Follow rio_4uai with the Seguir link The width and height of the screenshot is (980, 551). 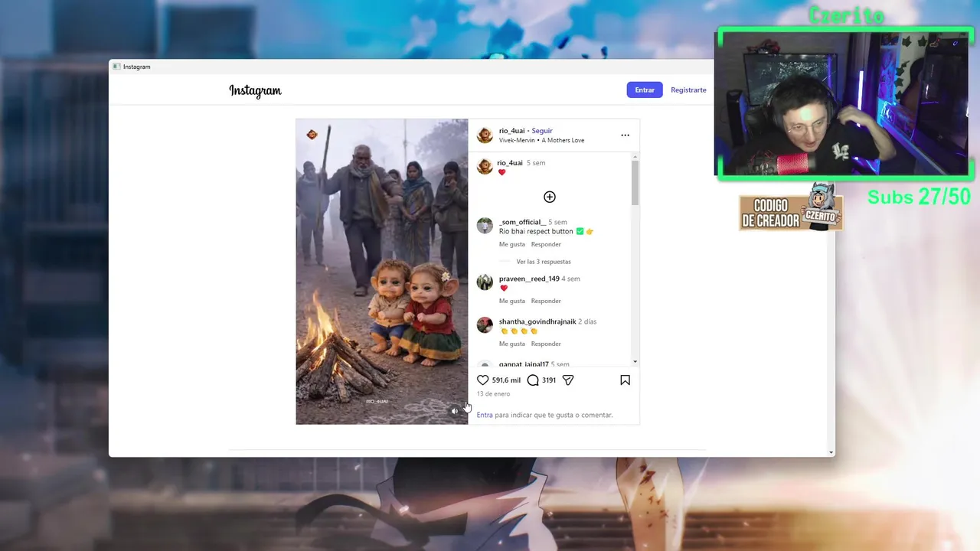(542, 131)
